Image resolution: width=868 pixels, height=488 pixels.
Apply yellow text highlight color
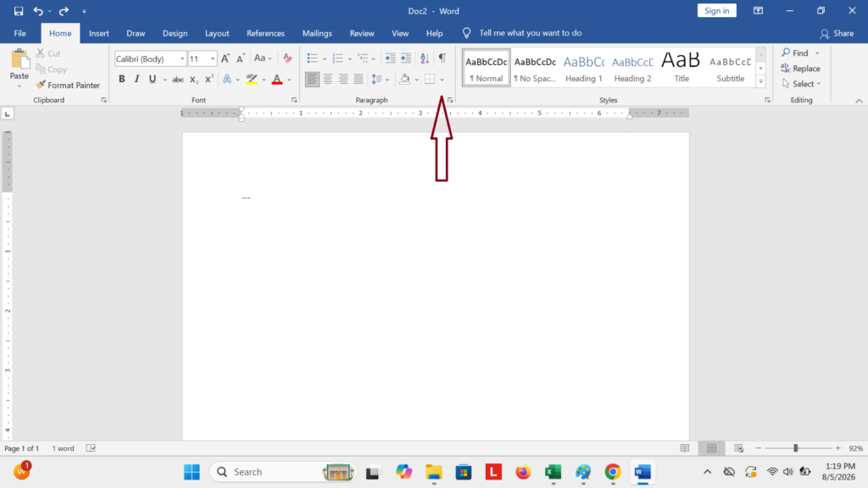[252, 79]
